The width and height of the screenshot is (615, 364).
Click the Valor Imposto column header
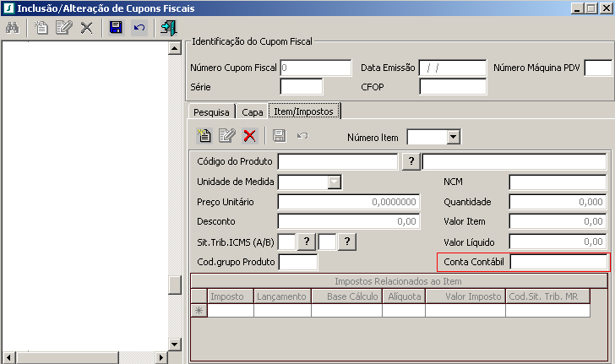pyautogui.click(x=465, y=296)
